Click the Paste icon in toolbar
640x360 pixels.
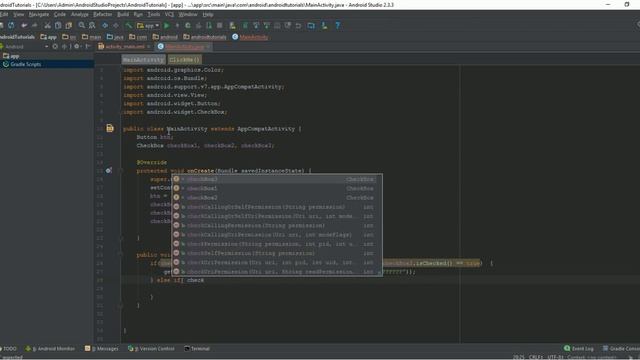(69, 25)
